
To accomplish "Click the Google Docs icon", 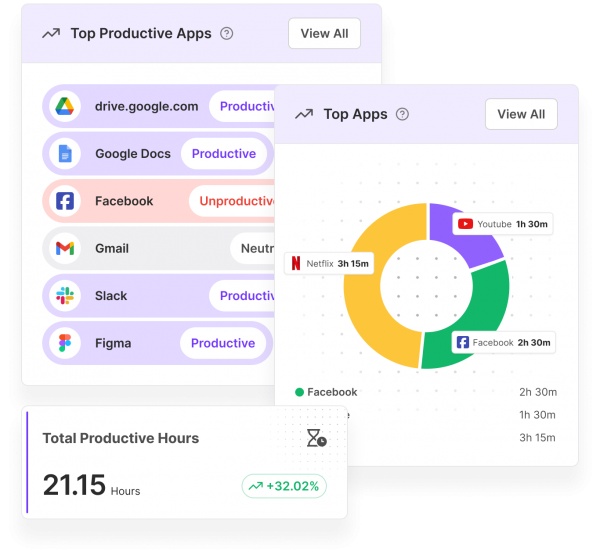I will pyautogui.click(x=65, y=153).
